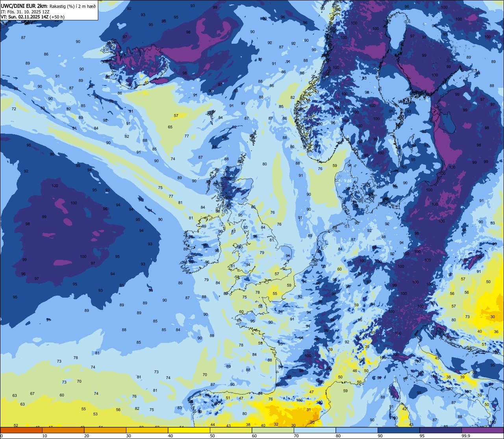Click the initial time line IT: Fös. 31. 10. 2025 12Z
The width and height of the screenshot is (504, 439).
pos(25,11)
